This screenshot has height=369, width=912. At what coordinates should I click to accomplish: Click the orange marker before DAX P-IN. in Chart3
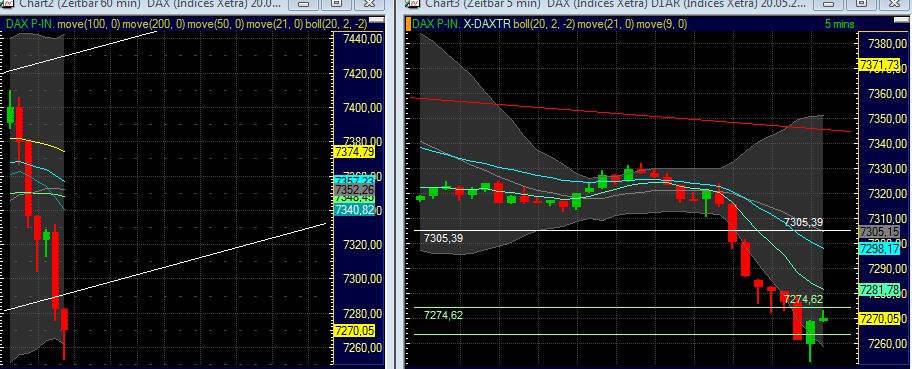click(x=408, y=24)
